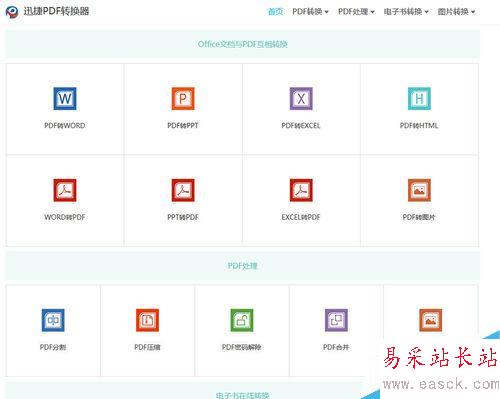The width and height of the screenshot is (500, 399).
Task: Expand the 图片转换 dropdown arrow
Action: click(473, 12)
